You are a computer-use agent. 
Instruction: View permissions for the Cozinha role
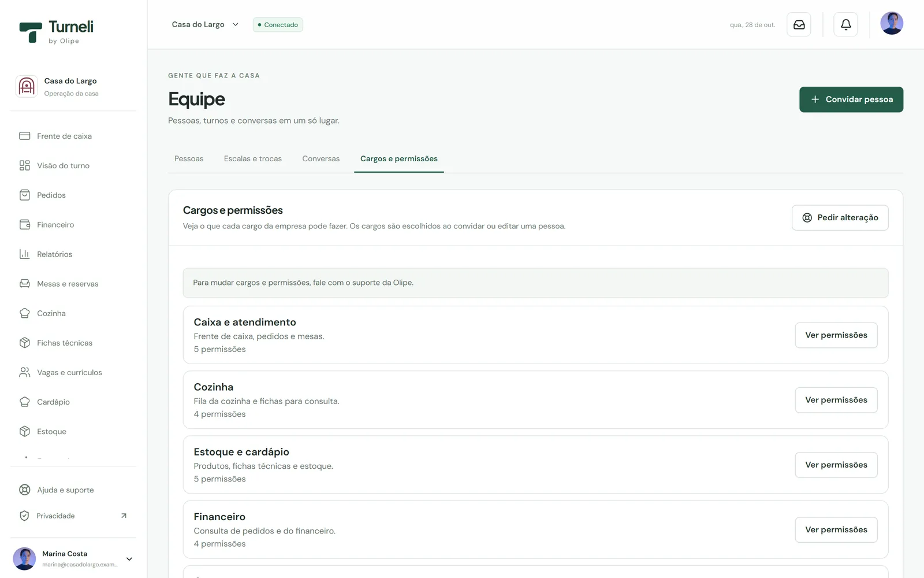[x=836, y=400]
